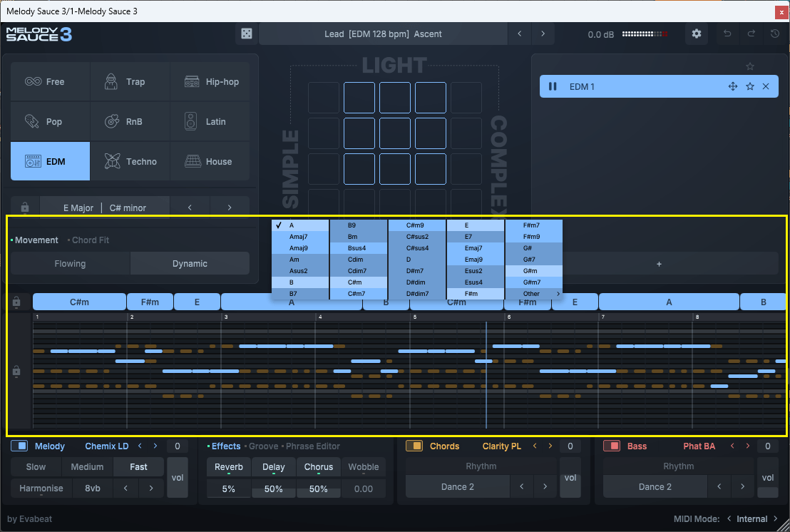Screen dimensions: 790x532
Task: Click the move icon on EDM 1
Action: point(732,86)
